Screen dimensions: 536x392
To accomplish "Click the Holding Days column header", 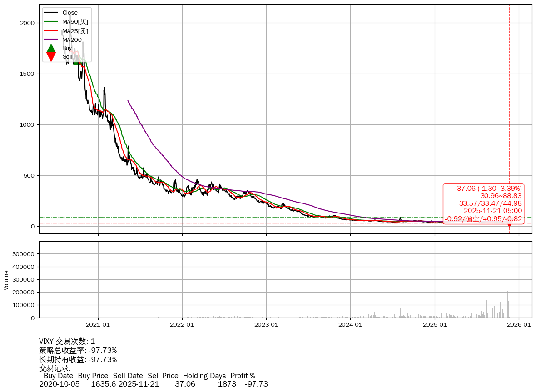I will (x=204, y=376).
